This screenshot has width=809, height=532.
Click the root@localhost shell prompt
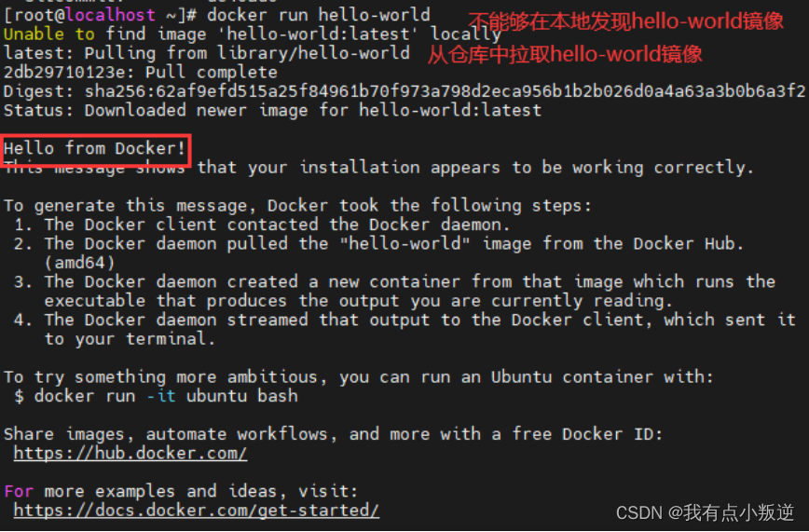pyautogui.click(x=100, y=15)
